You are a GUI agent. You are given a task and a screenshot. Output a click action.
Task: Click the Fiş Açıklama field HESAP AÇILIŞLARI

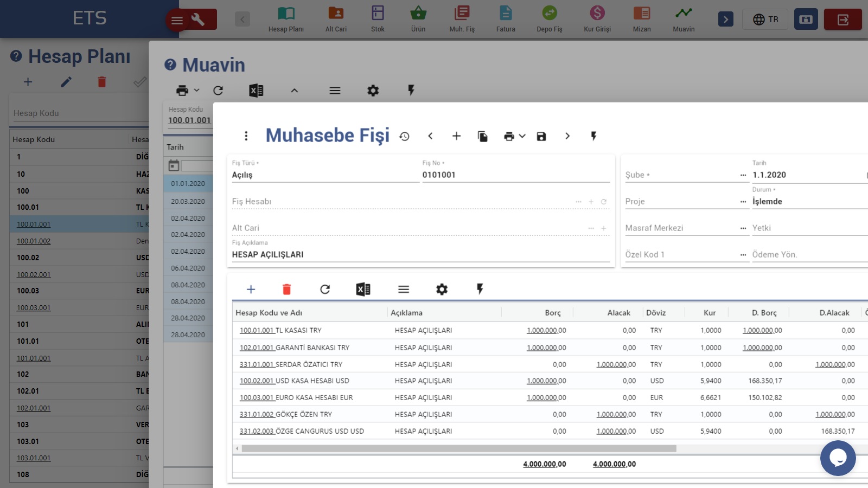click(x=421, y=255)
